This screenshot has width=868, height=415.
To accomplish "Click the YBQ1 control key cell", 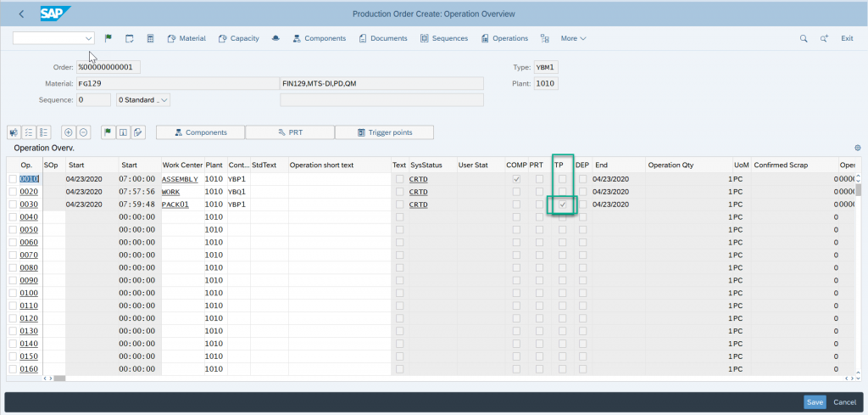I will tap(238, 192).
